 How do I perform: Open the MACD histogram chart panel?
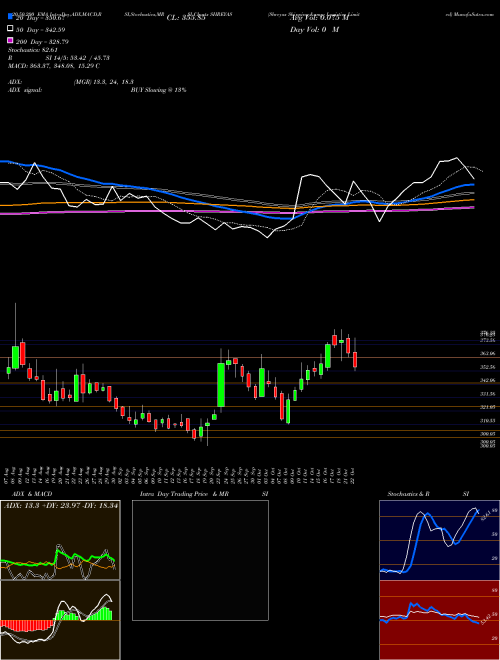60,620
